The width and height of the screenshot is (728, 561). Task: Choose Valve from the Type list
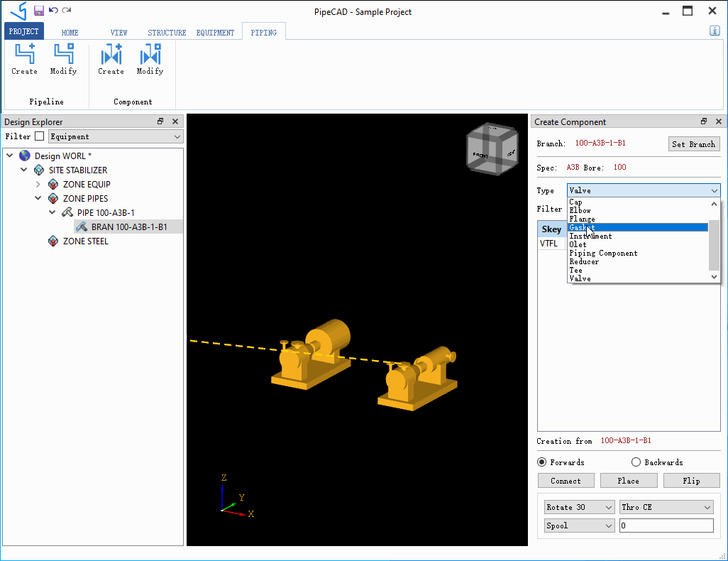tap(638, 278)
